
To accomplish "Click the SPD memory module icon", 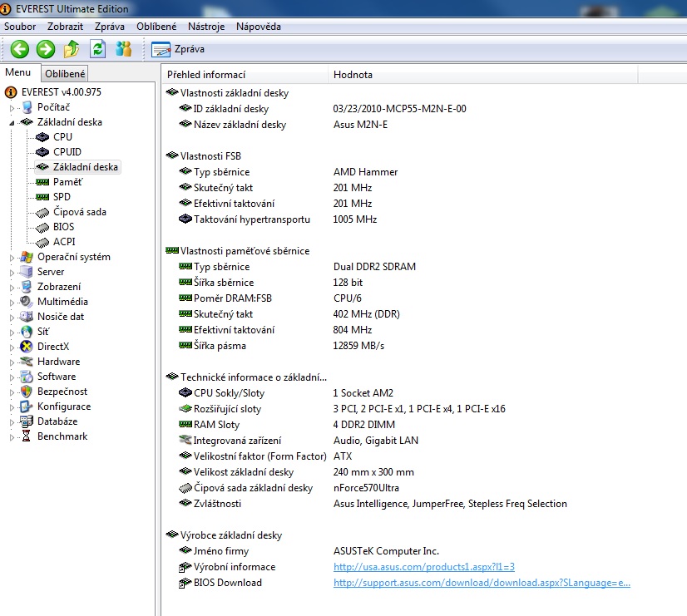I will tap(42, 196).
